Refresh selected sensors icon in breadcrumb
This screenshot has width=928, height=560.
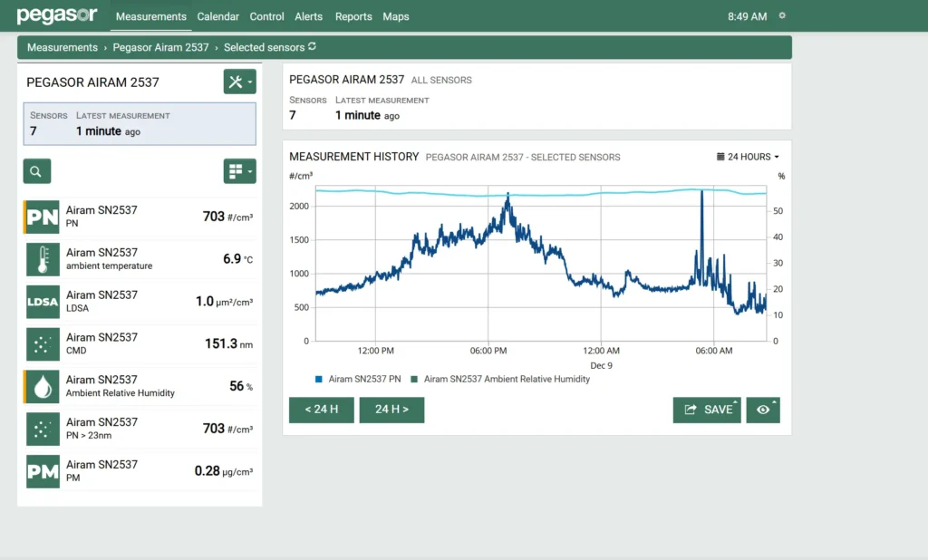coord(312,46)
